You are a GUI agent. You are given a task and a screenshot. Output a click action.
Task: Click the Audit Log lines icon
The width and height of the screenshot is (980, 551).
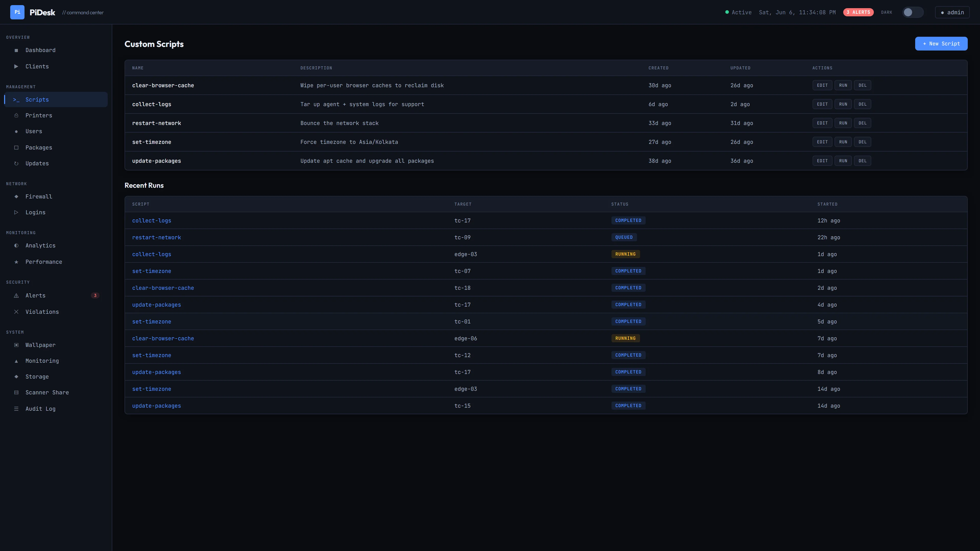pos(16,409)
